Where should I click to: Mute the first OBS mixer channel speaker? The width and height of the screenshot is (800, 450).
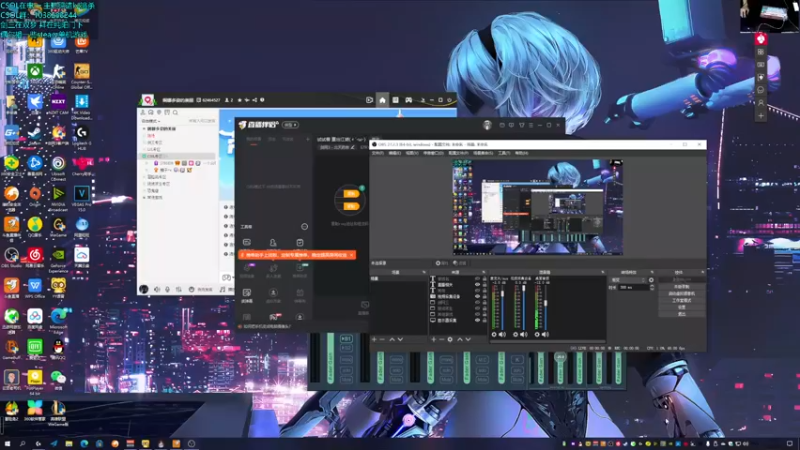[503, 335]
